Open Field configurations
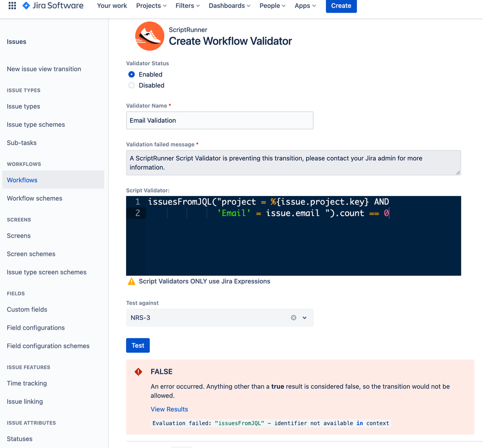The height and width of the screenshot is (448, 483). click(36, 328)
